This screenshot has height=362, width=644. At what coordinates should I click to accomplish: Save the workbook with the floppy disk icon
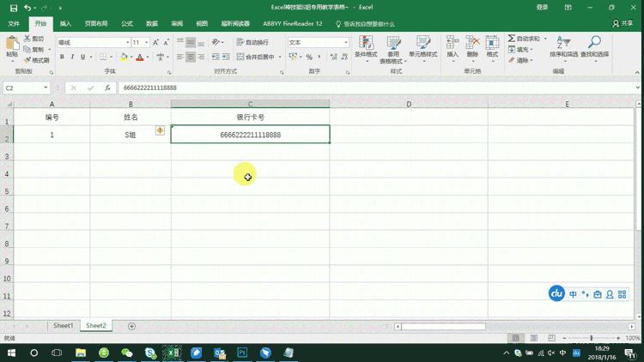point(14,8)
